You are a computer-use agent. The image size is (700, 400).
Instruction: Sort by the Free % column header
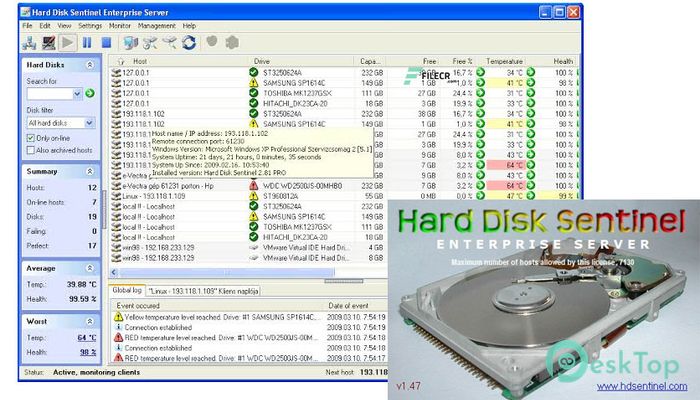(457, 61)
